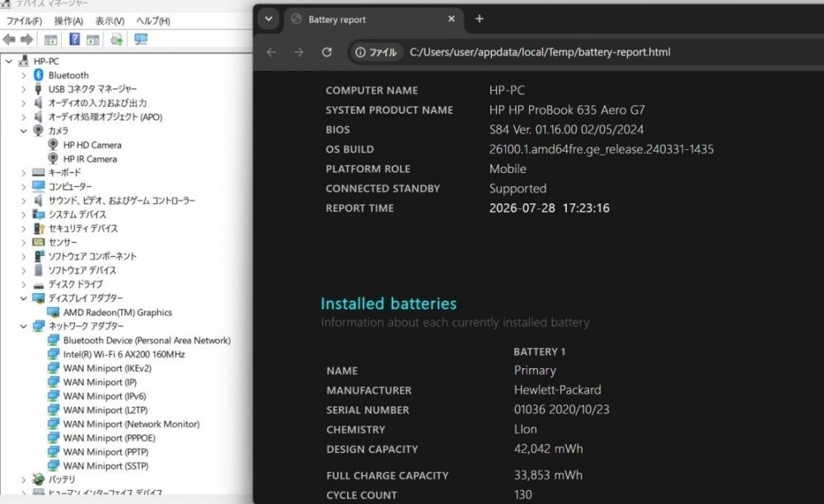Screen dimensions: 824x504
Task: Click the 42,042 mWh design capacity value
Action: (548, 449)
